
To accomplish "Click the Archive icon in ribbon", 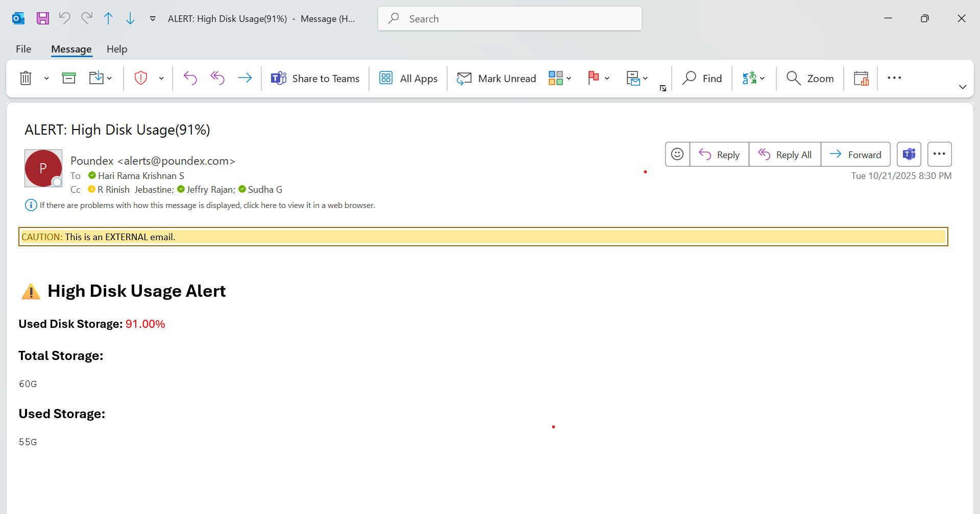I will click(69, 78).
